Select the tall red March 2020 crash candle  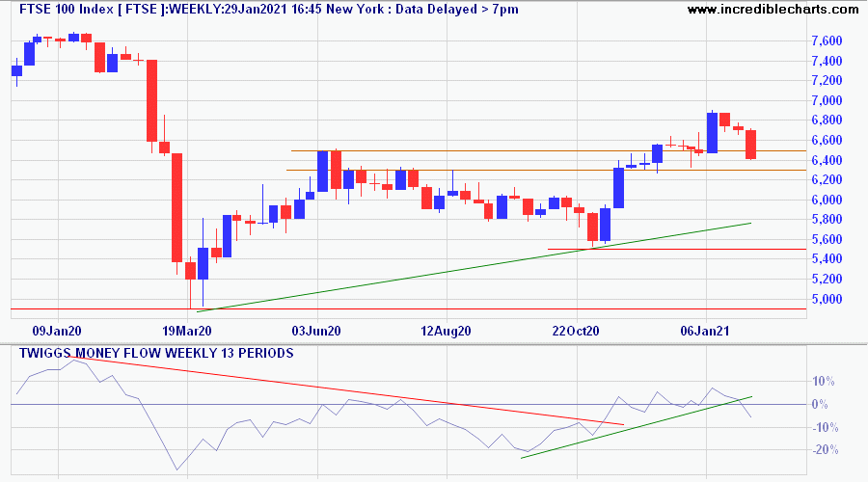coord(177,207)
